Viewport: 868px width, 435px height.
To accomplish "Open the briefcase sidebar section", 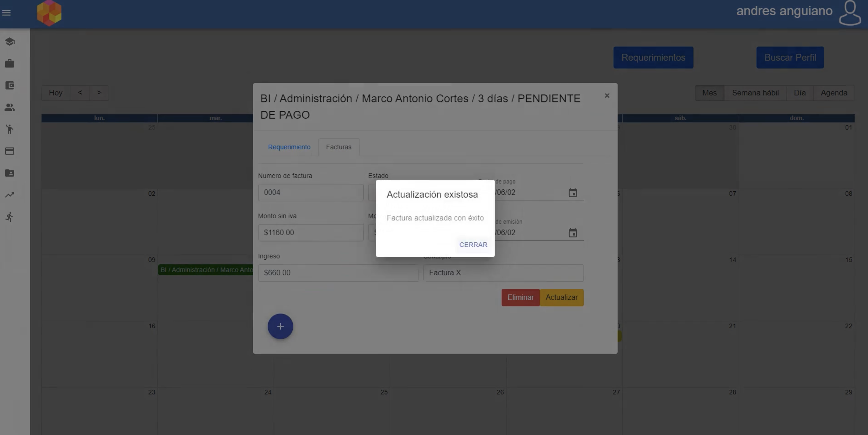I will click(9, 63).
